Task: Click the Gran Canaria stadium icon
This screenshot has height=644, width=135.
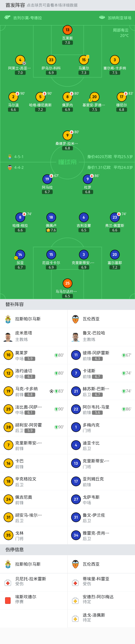Action: click(x=102, y=17)
